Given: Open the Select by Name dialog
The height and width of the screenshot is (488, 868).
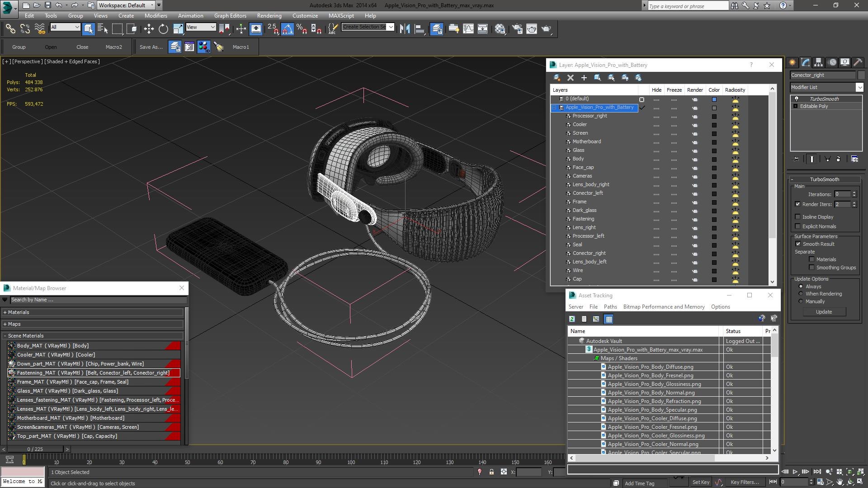Looking at the screenshot, I should pyautogui.click(x=103, y=29).
